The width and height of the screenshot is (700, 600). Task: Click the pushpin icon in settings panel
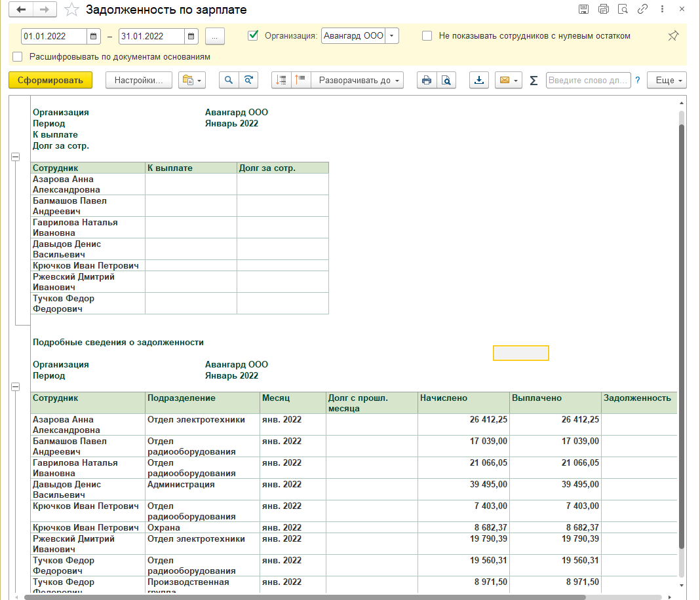pyautogui.click(x=673, y=36)
